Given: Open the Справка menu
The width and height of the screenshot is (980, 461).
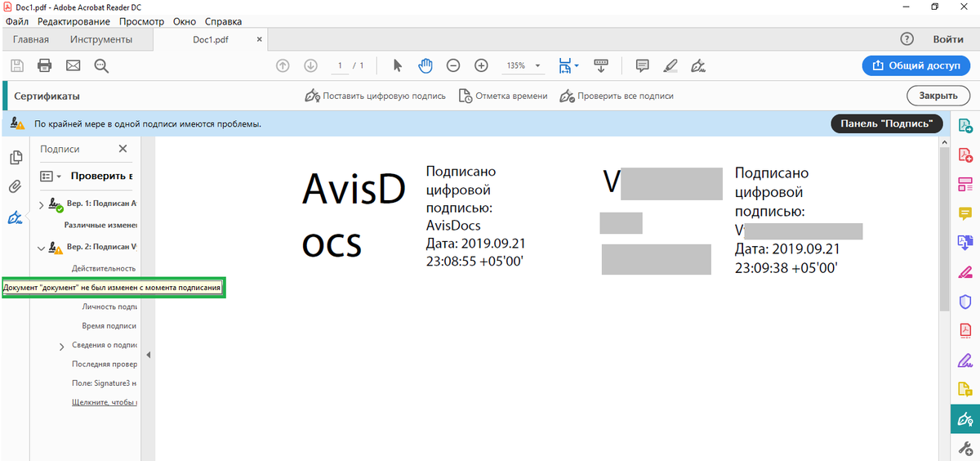Looking at the screenshot, I should [223, 21].
